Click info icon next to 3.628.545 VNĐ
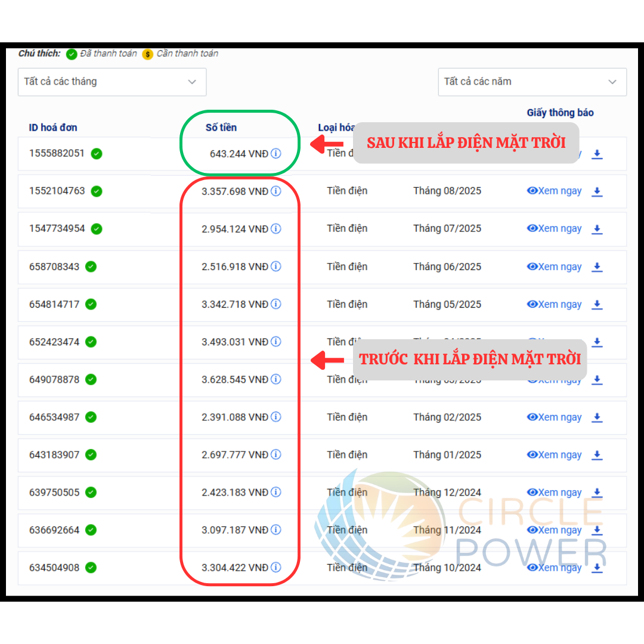The width and height of the screenshot is (644, 644). (275, 379)
